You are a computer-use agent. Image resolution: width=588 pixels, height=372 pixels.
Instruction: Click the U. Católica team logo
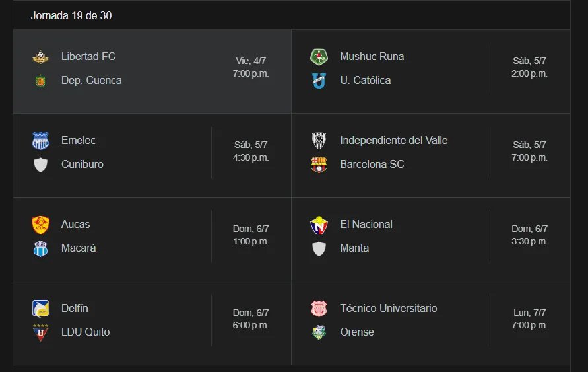[x=319, y=81]
